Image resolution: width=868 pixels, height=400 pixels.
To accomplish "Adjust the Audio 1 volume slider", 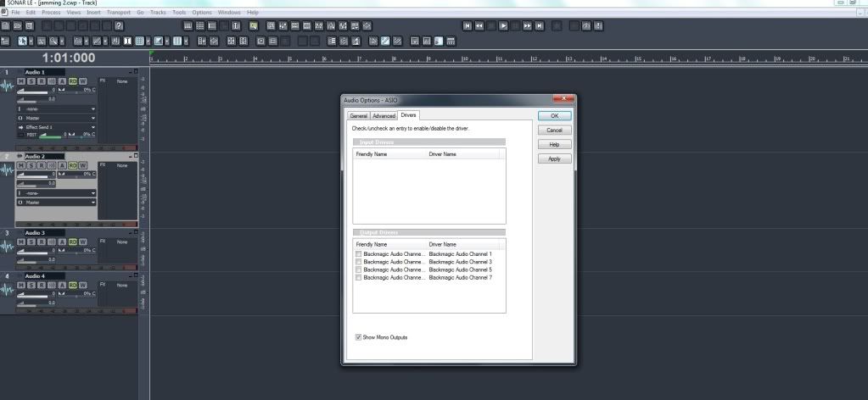I will coord(34,90).
